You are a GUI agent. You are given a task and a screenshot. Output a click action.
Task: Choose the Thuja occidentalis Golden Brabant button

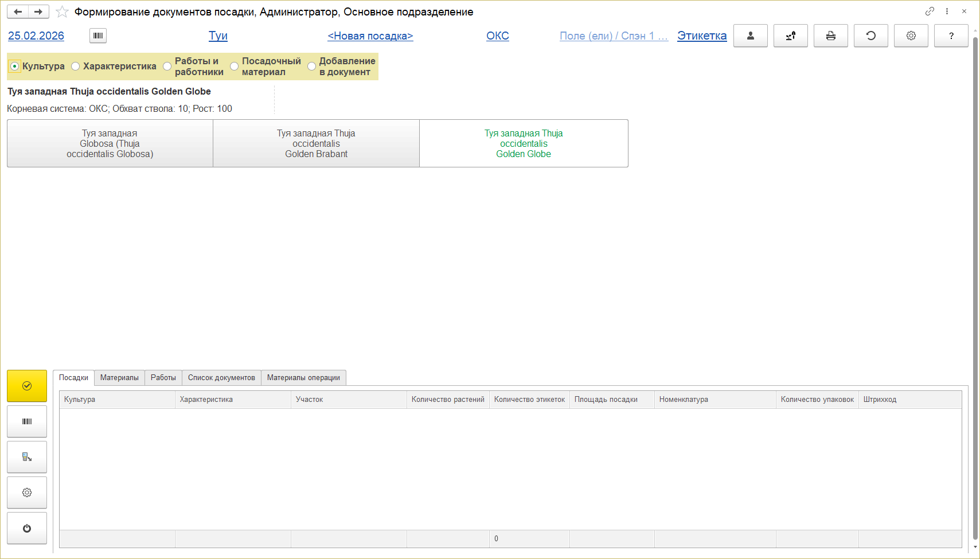pyautogui.click(x=317, y=143)
